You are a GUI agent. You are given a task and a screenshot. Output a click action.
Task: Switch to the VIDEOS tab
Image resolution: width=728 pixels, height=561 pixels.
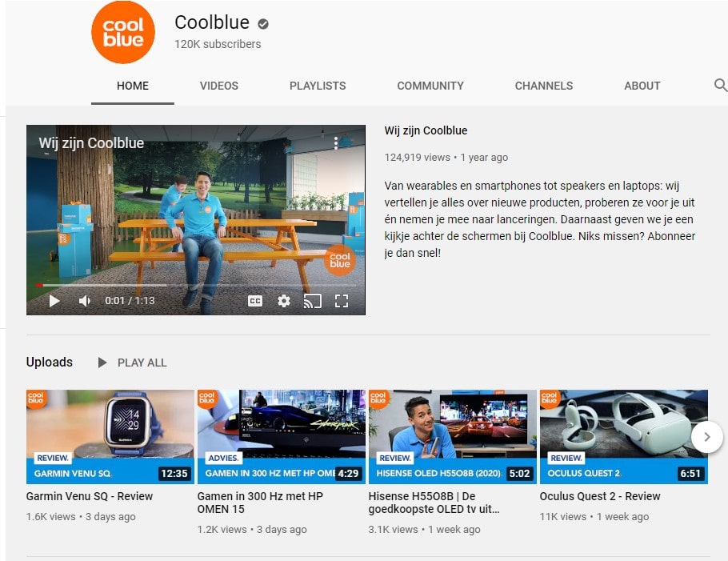pos(219,86)
